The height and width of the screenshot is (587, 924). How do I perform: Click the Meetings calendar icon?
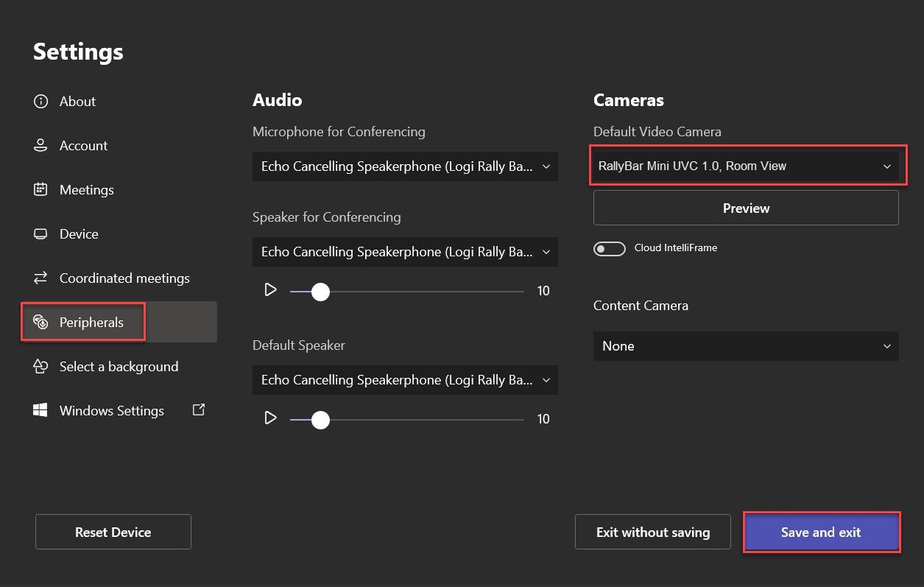coord(40,189)
